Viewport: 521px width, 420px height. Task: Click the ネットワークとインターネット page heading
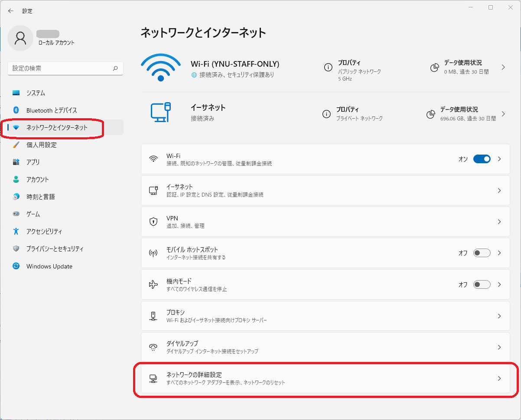[203, 32]
